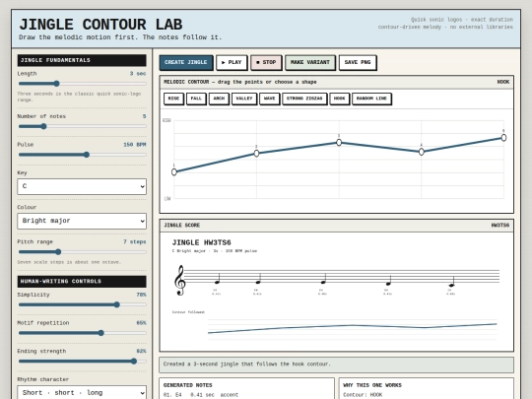This screenshot has width=532, height=399.
Task: Click the '7 steps' pitch range value
Action: [135, 242]
